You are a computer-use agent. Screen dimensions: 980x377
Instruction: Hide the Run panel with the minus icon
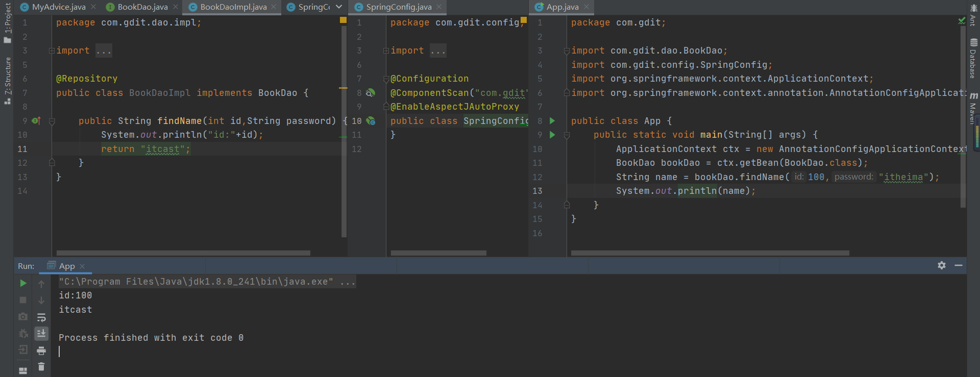tap(959, 265)
